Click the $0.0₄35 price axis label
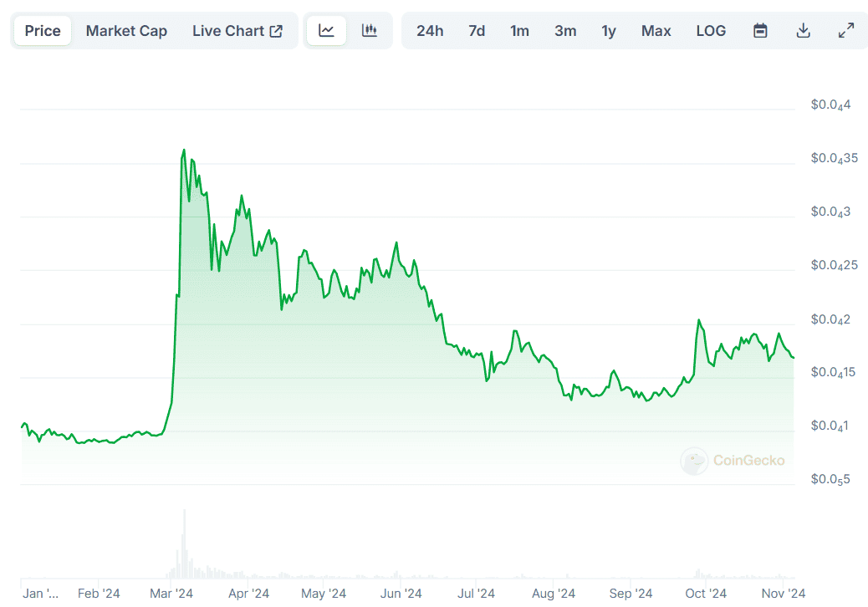 [834, 158]
